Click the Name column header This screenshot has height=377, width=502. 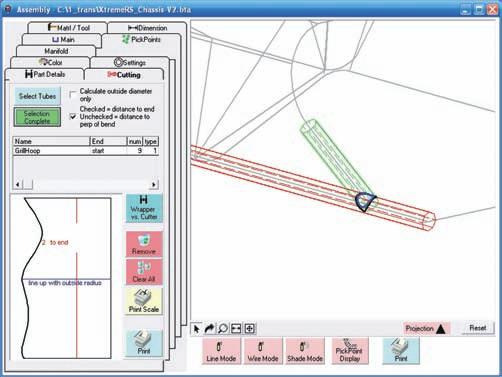pyautogui.click(x=52, y=141)
